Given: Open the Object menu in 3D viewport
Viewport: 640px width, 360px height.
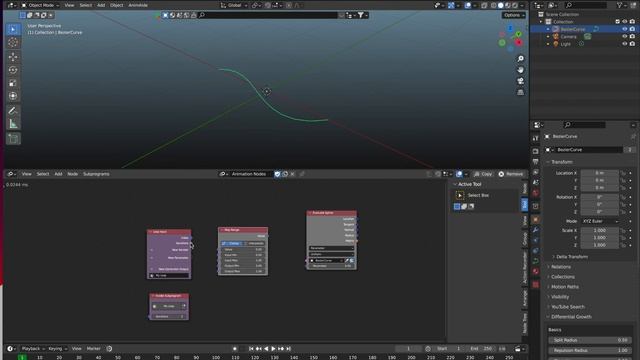Looking at the screenshot, I should coord(116,5).
